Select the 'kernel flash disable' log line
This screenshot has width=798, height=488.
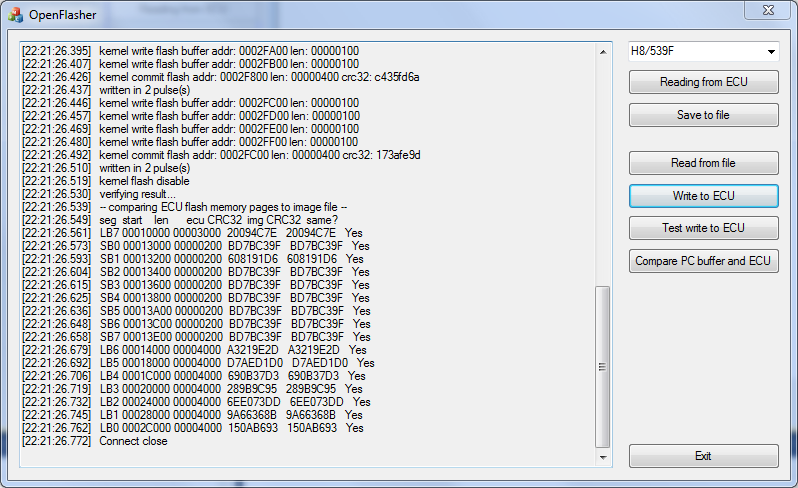pos(139,180)
